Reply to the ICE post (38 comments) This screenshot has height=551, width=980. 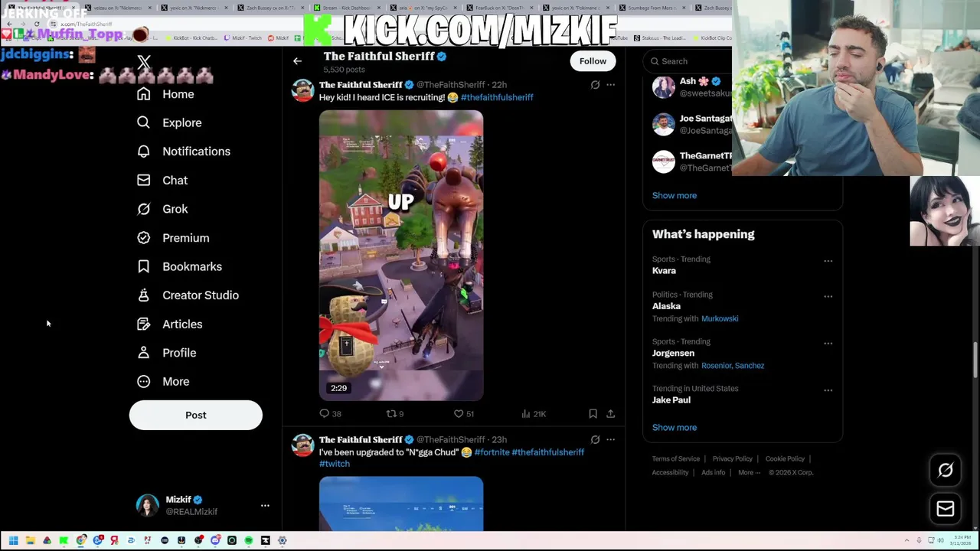330,414
